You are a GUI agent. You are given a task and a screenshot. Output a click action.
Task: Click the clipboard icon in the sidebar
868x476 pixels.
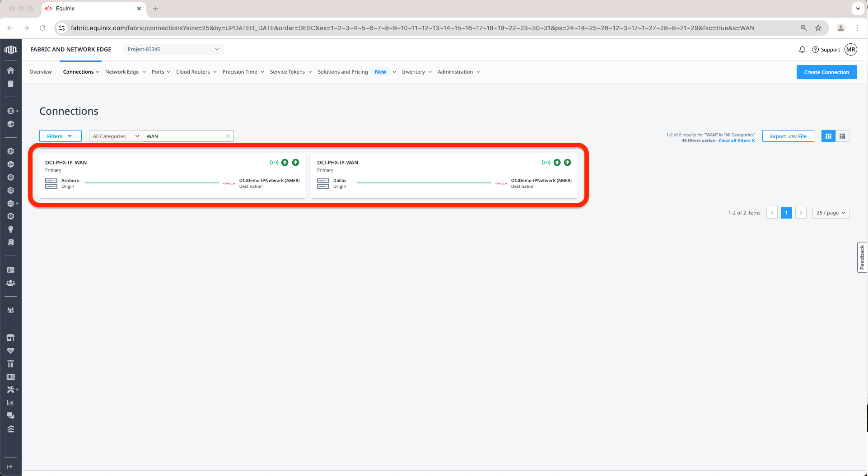point(10,84)
